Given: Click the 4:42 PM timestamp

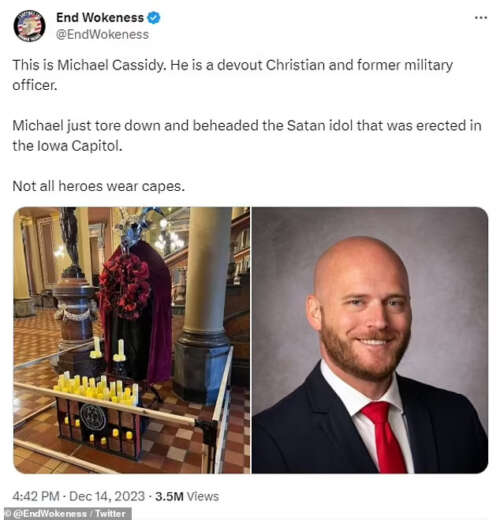Looking at the screenshot, I should 36,496.
